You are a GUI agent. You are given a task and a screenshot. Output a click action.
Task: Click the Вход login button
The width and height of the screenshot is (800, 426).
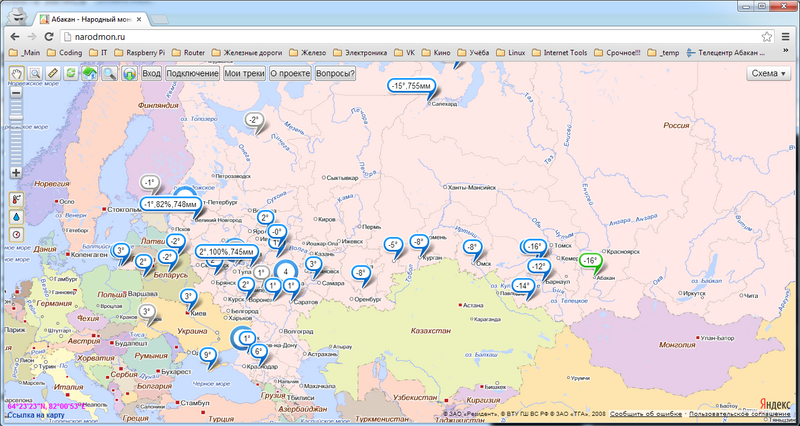click(152, 73)
